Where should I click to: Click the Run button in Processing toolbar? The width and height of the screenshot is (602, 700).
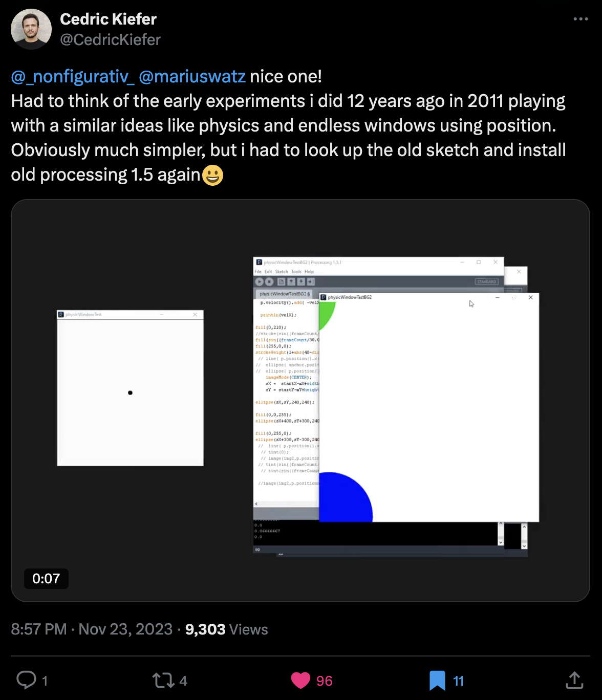tap(259, 281)
